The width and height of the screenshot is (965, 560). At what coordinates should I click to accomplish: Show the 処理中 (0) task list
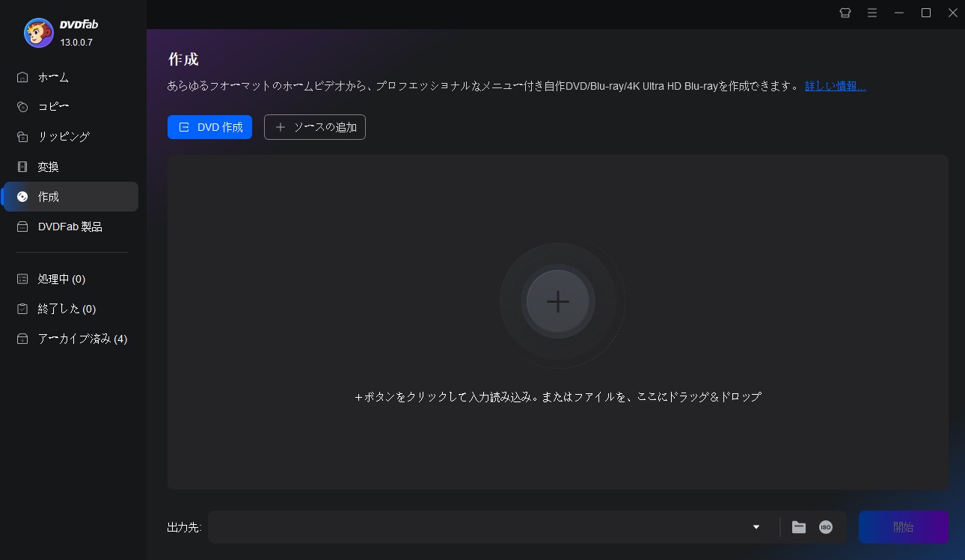[x=71, y=279]
